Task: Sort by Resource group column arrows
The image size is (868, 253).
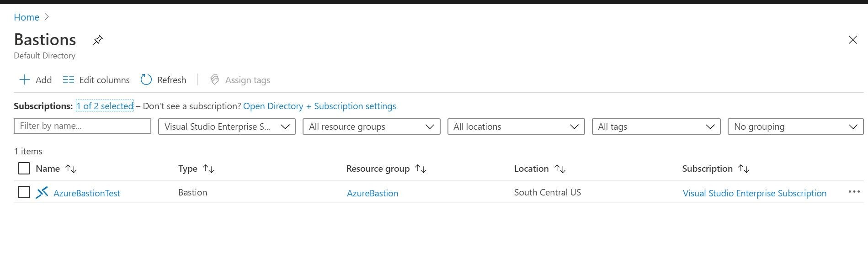Action: tap(421, 169)
